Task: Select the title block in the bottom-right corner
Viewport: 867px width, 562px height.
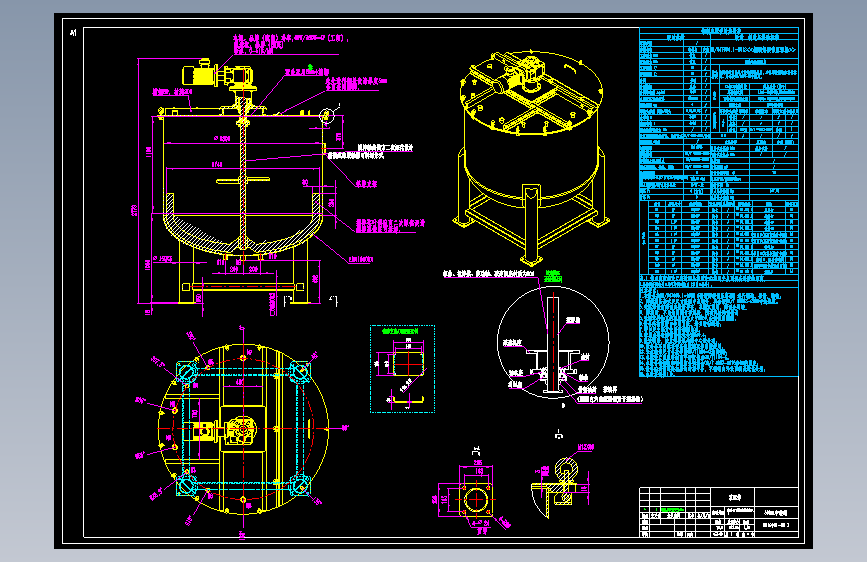Action: tap(719, 512)
